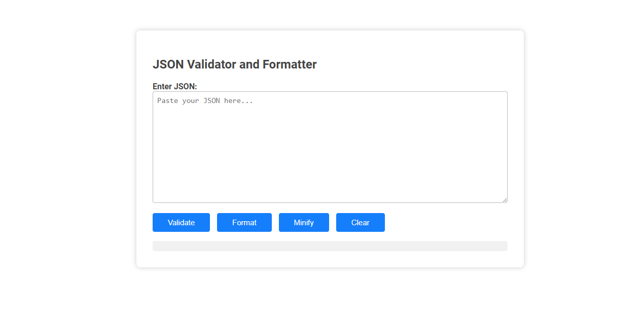
Task: Reset the form with the Clear button
Action: tap(360, 222)
